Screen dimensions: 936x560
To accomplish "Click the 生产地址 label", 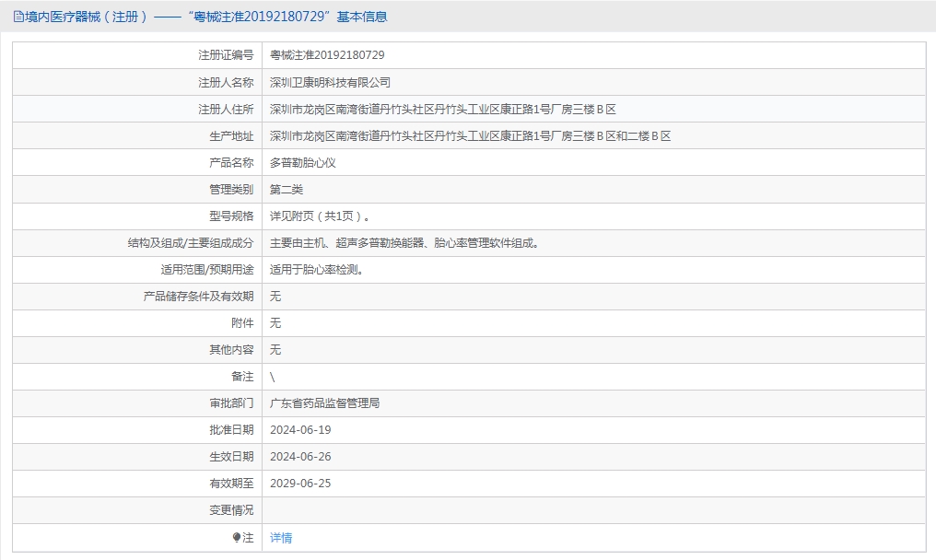I will pos(231,136).
